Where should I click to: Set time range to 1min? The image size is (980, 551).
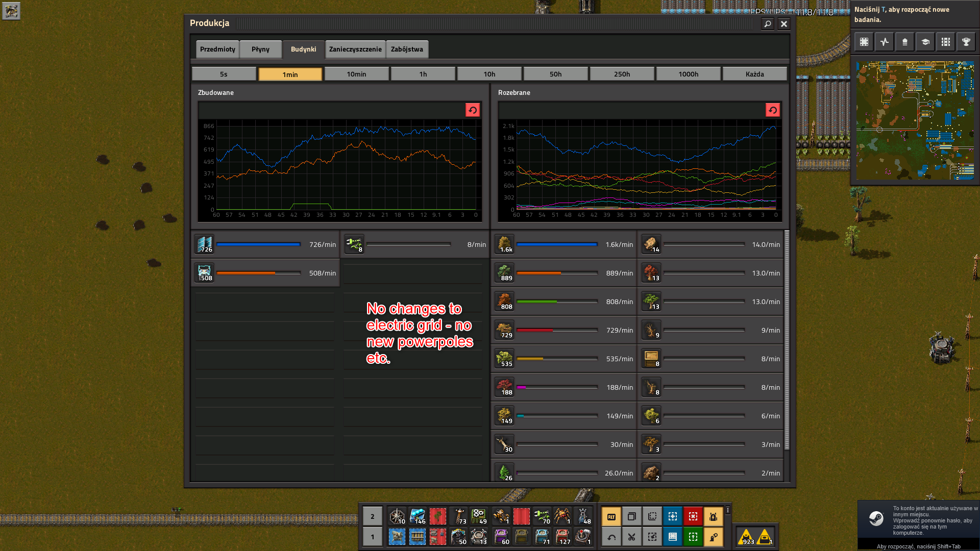coord(290,74)
